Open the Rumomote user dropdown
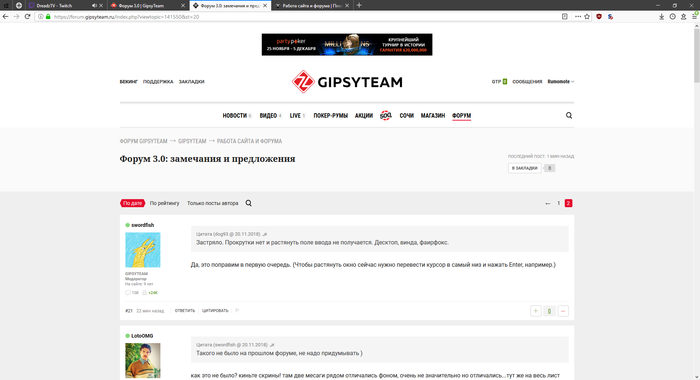The width and height of the screenshot is (700, 380). point(561,82)
